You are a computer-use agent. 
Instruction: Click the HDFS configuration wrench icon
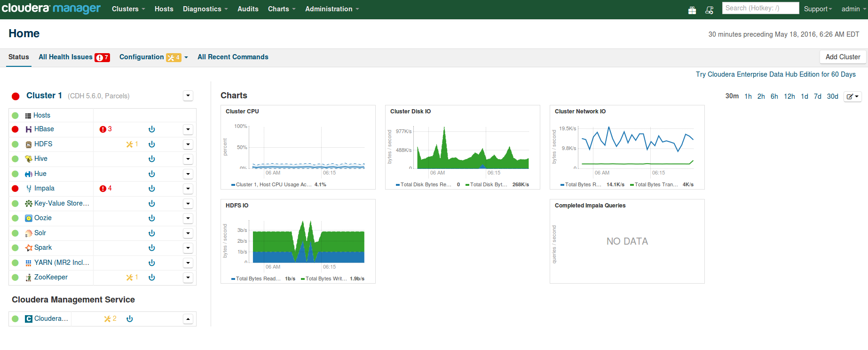point(129,144)
